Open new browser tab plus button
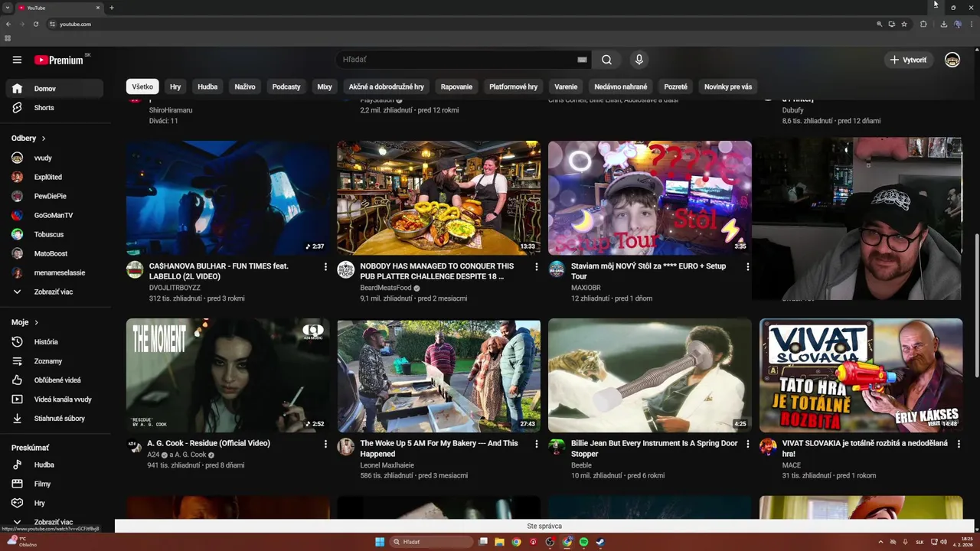The width and height of the screenshot is (980, 551). point(112,8)
